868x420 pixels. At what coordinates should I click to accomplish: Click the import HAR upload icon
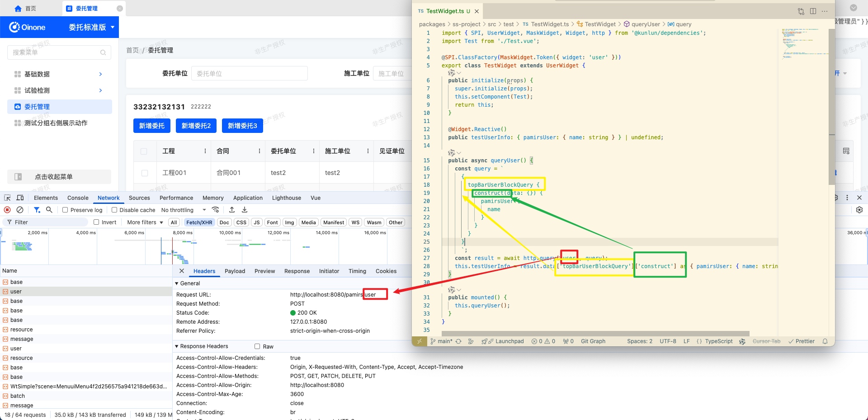pyautogui.click(x=232, y=210)
